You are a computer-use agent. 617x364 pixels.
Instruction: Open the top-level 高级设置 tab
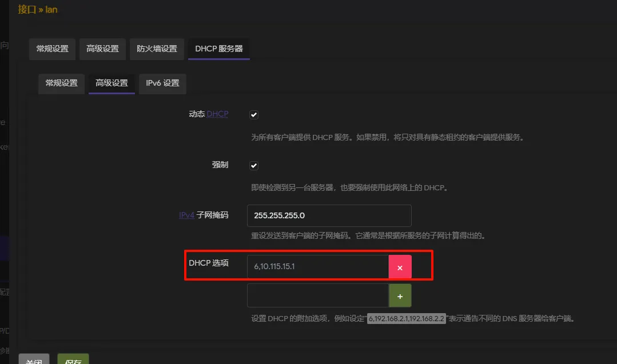[102, 49]
